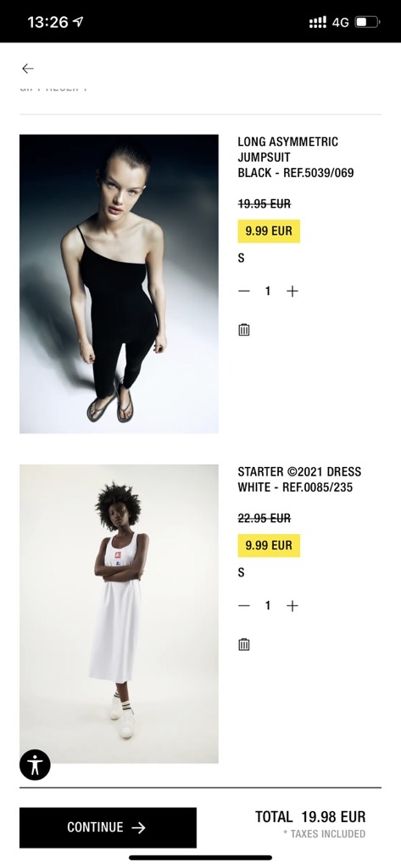Tap the location arrow in status bar
The height and width of the screenshot is (868, 401).
click(x=78, y=21)
